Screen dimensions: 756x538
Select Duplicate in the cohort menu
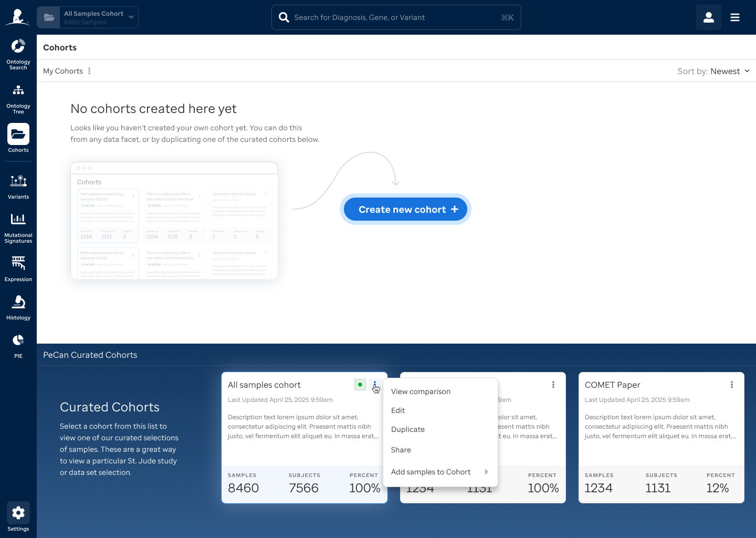pyautogui.click(x=408, y=429)
